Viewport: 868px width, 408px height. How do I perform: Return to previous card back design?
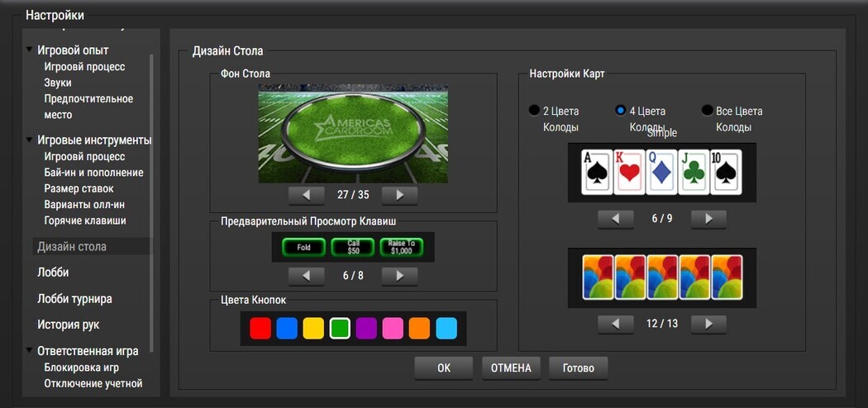click(x=615, y=324)
